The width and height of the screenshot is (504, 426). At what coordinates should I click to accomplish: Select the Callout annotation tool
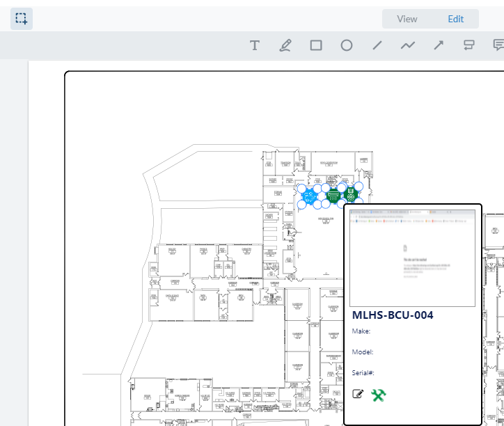pyautogui.click(x=469, y=45)
